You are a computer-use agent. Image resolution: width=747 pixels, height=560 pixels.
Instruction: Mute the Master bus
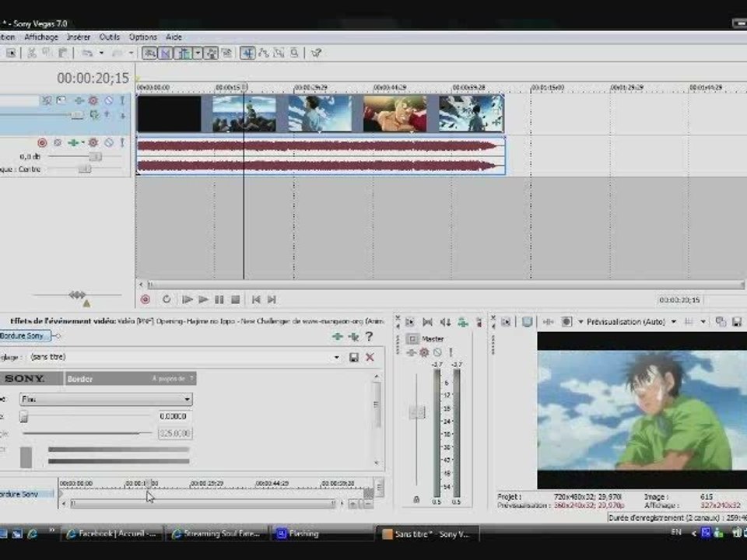pyautogui.click(x=437, y=352)
